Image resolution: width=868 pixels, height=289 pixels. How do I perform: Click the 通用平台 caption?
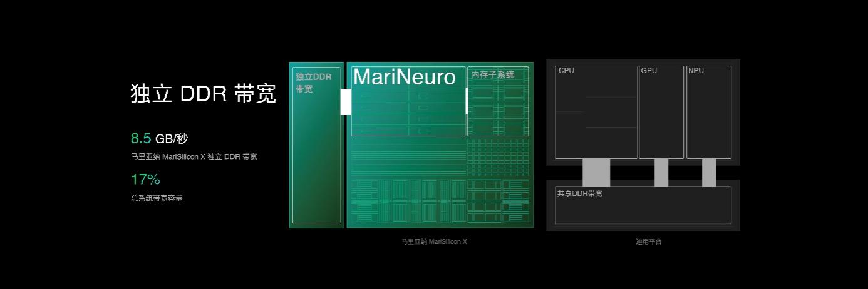click(x=648, y=241)
